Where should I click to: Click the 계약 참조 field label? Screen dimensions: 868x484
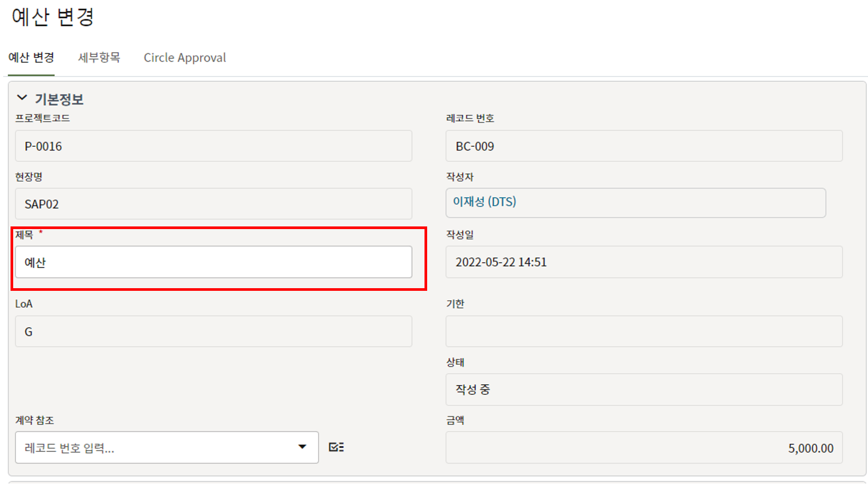click(x=35, y=420)
